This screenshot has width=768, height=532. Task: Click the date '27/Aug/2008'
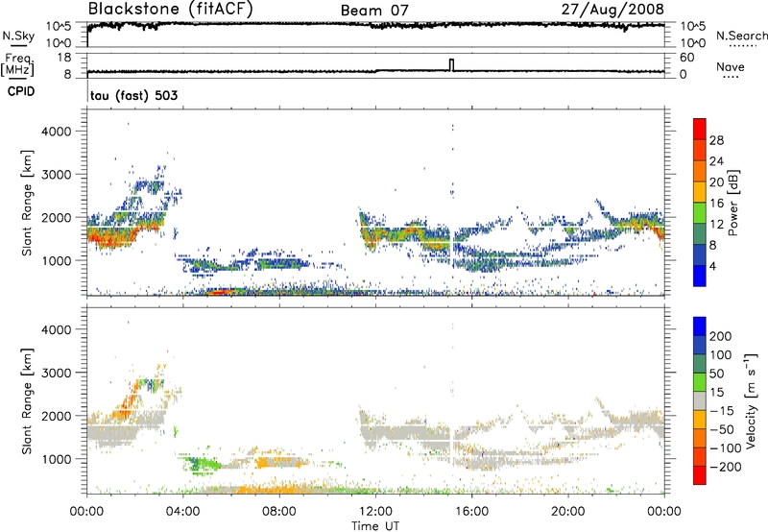click(612, 9)
